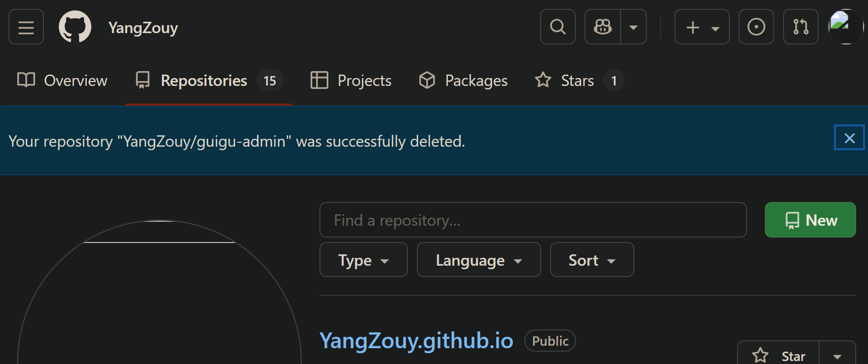Open the Issues circle-dot icon
This screenshot has width=868, height=364.
(x=756, y=27)
